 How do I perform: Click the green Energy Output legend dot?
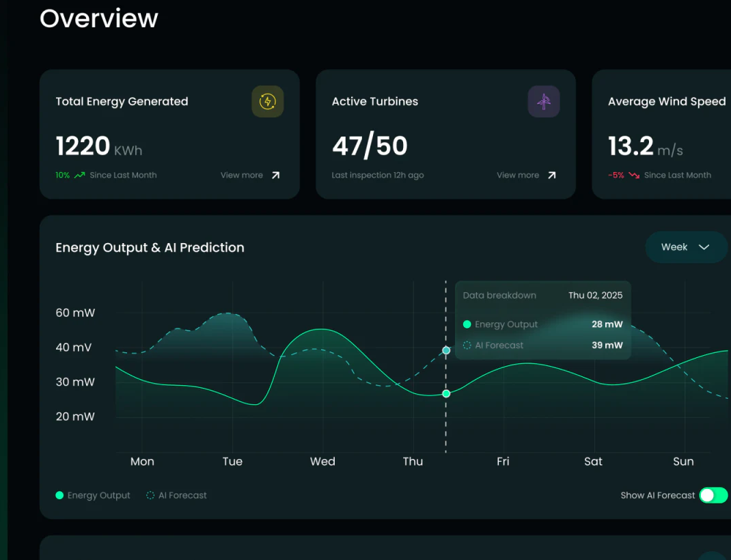[59, 495]
